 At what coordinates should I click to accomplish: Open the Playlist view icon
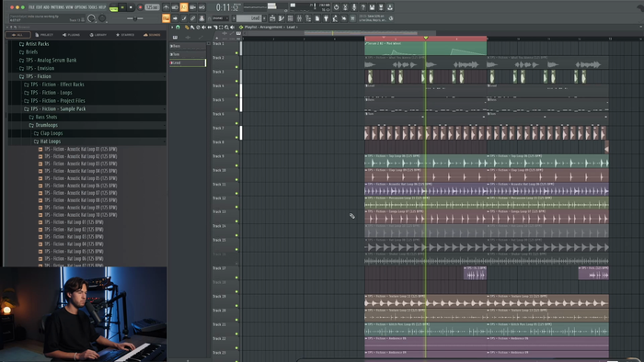point(272,18)
